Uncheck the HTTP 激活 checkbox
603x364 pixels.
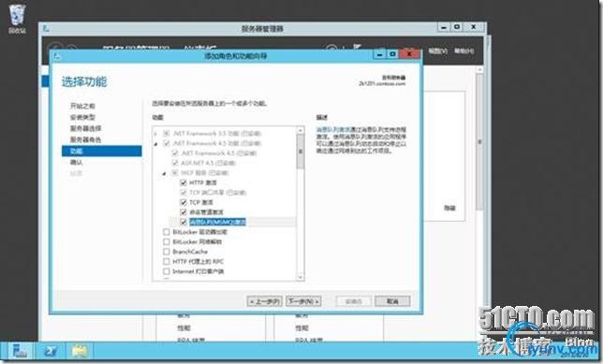pos(184,182)
